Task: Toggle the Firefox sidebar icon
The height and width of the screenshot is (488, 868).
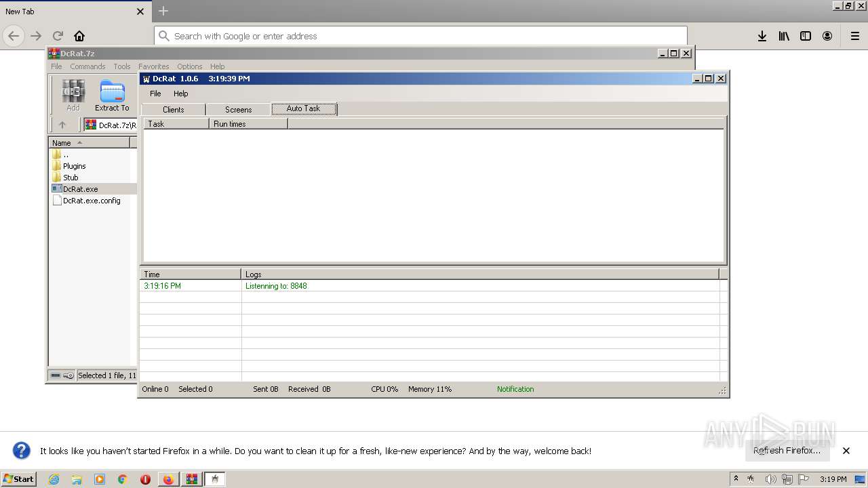Action: coord(806,36)
